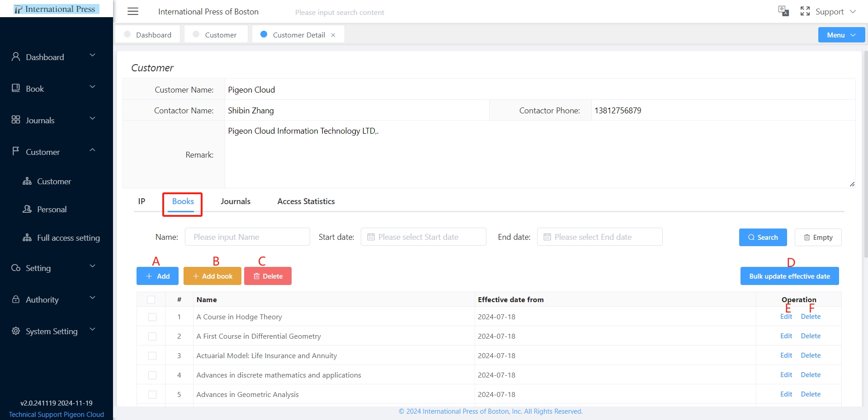The width and height of the screenshot is (868, 420).
Task: Click the hamburger menu collapse icon
Action: [x=133, y=11]
